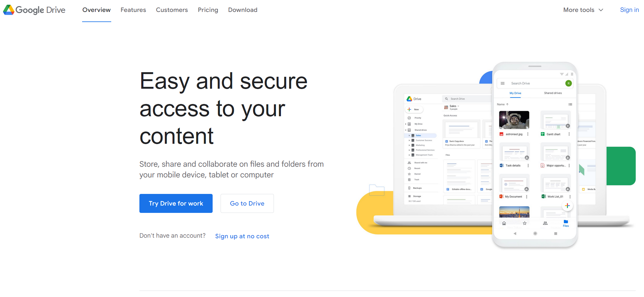The height and width of the screenshot is (297, 644).
Task: Click the Sign in link
Action: point(629,10)
